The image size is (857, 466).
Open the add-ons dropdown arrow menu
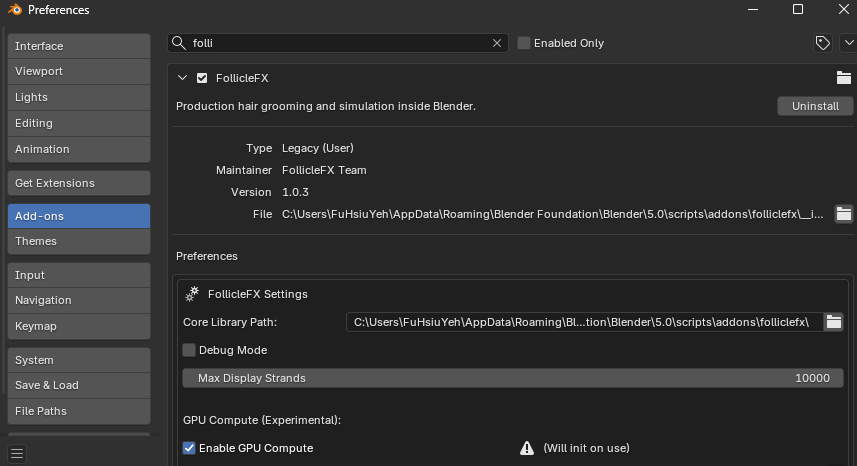849,43
